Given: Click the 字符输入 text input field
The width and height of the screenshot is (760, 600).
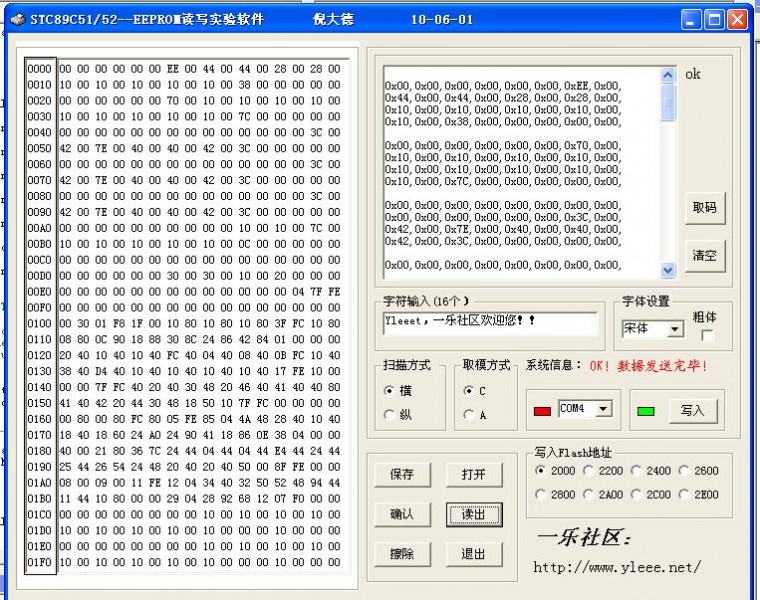Looking at the screenshot, I should tap(489, 323).
